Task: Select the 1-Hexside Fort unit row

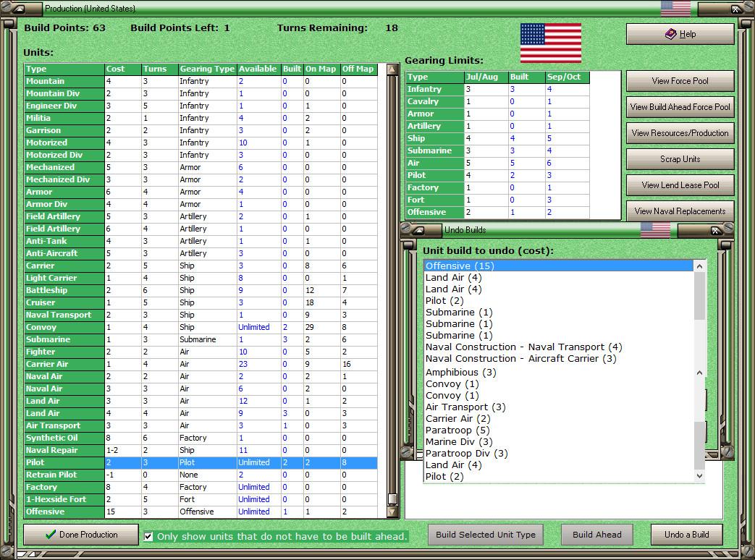Action: coord(201,499)
